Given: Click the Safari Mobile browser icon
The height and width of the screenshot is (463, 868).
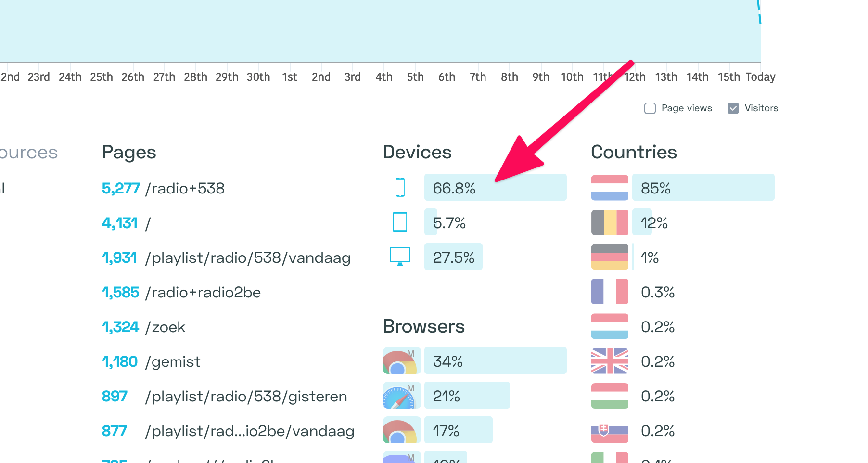Looking at the screenshot, I should [401, 395].
